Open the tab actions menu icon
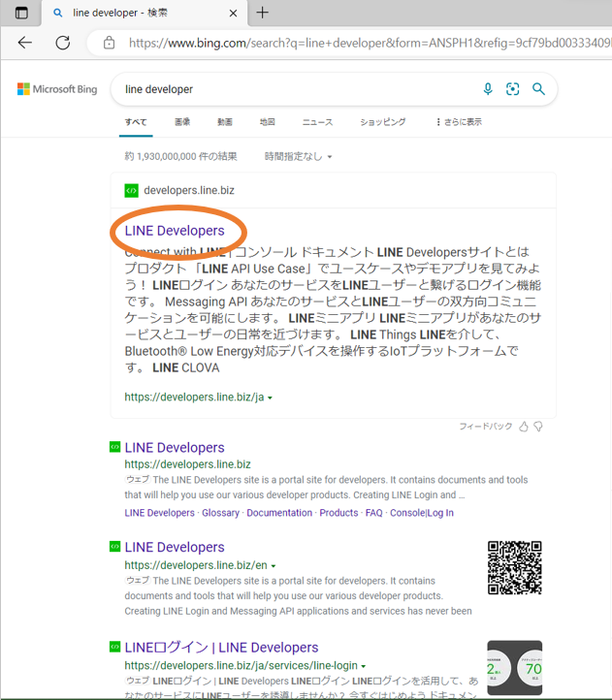The image size is (612, 700). point(21,13)
